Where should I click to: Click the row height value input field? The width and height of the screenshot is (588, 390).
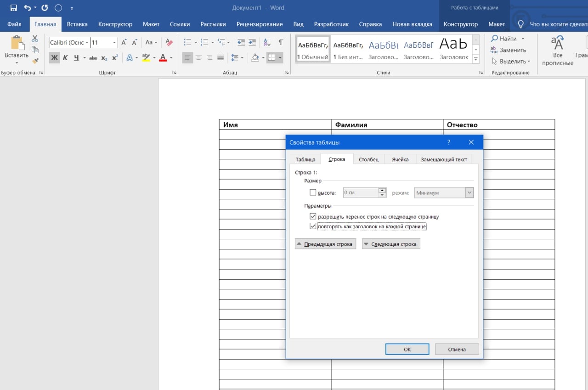pos(361,193)
